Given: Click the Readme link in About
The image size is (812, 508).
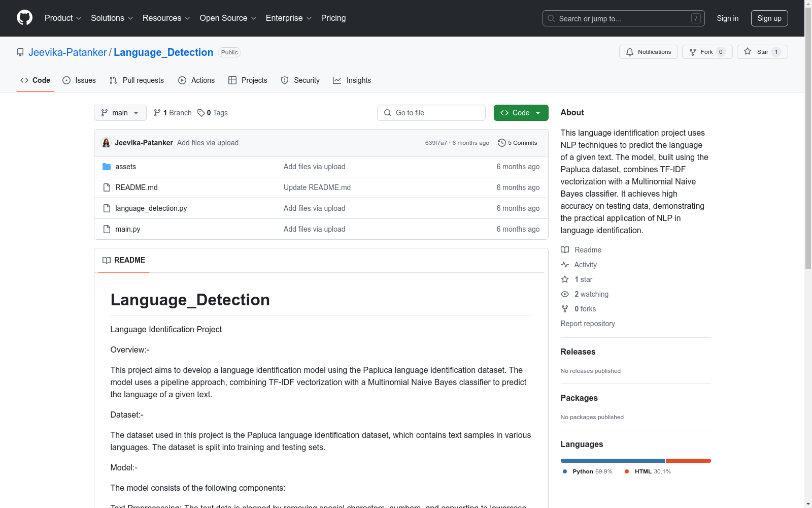Looking at the screenshot, I should (x=581, y=250).
